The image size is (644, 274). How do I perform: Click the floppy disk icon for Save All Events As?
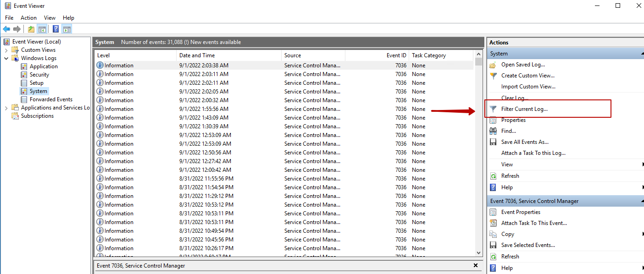pyautogui.click(x=493, y=142)
